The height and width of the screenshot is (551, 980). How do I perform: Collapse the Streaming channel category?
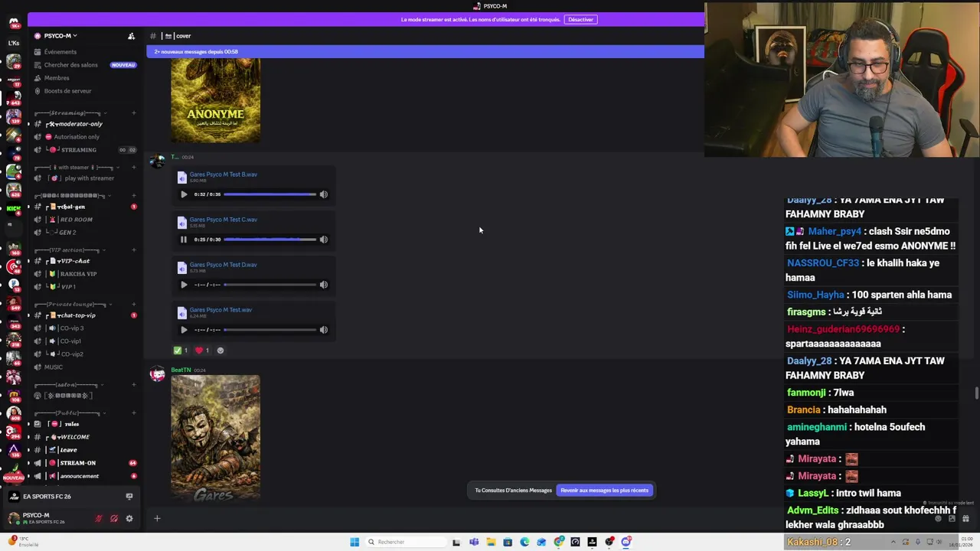(x=69, y=113)
